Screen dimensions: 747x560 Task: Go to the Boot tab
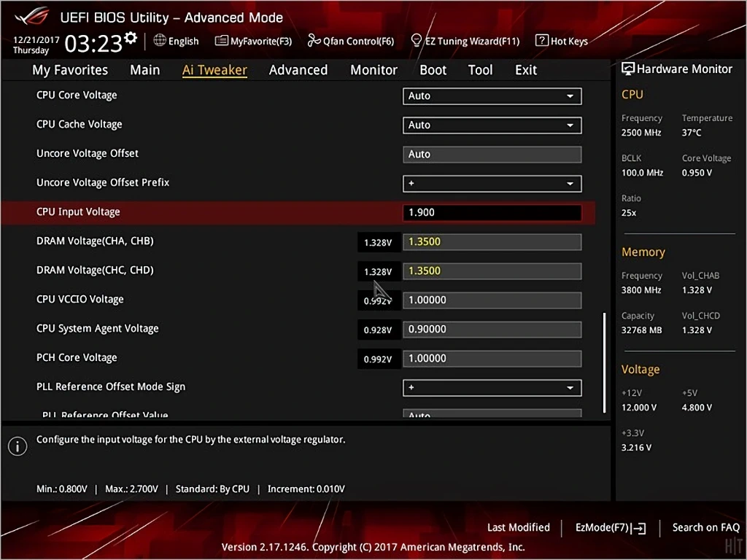[433, 70]
